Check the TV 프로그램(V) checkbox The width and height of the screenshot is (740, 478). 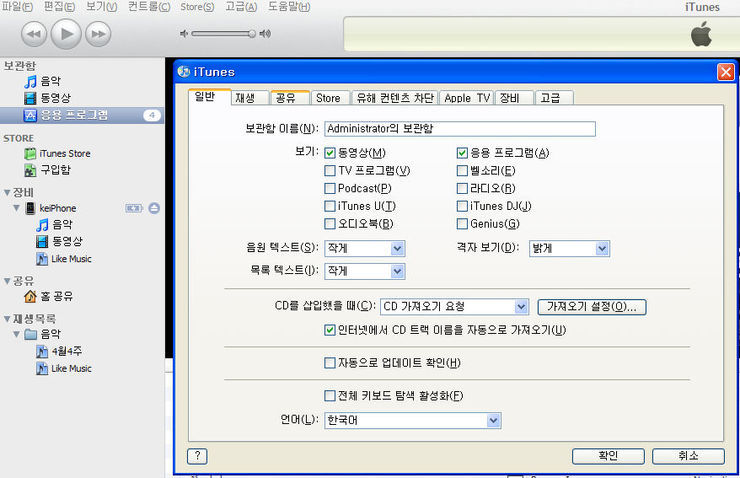[330, 170]
